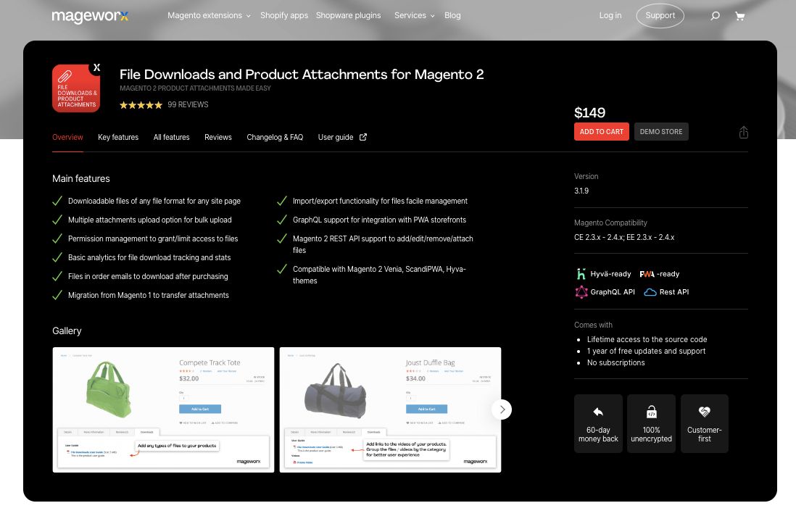Open the DEMO STORE link
The width and height of the screenshot is (796, 532).
click(661, 131)
